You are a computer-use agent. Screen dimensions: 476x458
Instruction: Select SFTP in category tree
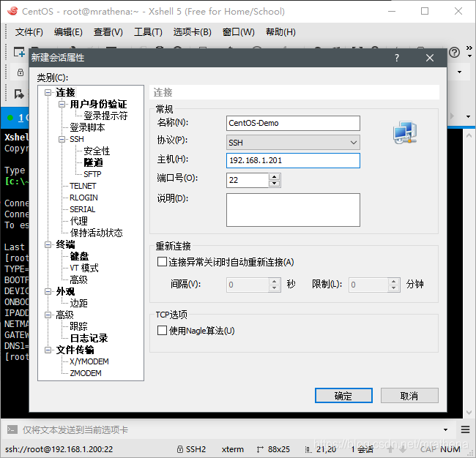[x=92, y=174]
